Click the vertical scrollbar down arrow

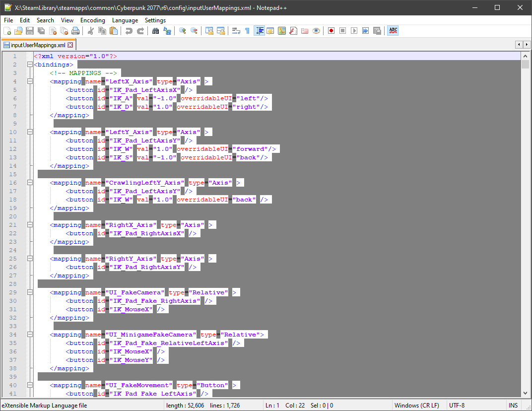coord(525,393)
